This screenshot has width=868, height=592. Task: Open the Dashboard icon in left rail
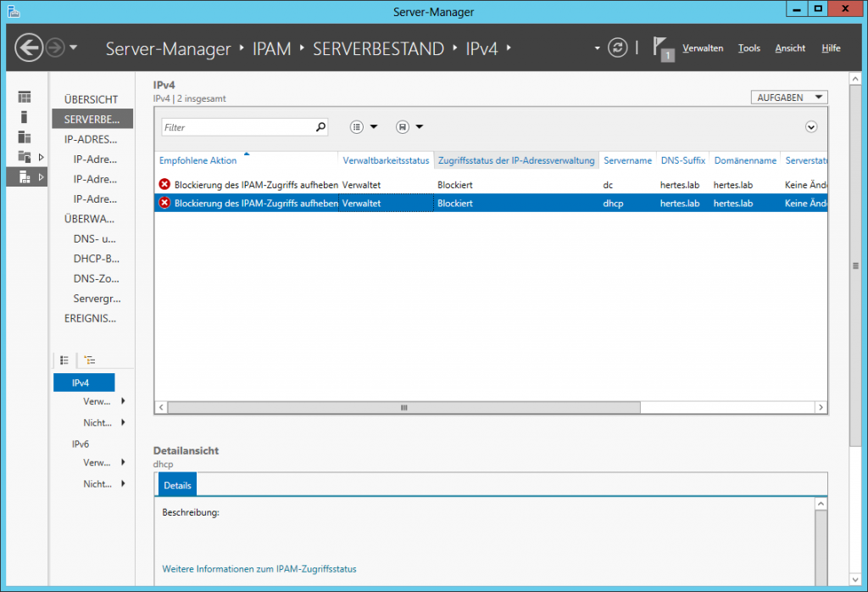25,97
